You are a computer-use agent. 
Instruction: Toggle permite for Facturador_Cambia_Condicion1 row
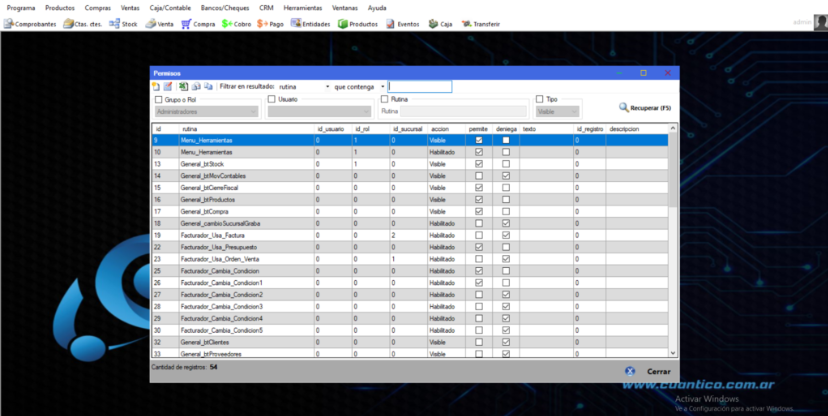pos(479,283)
